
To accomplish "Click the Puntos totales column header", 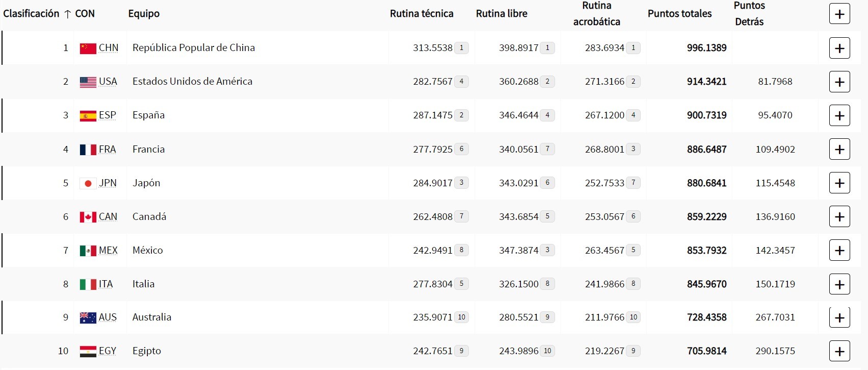I will click(679, 14).
